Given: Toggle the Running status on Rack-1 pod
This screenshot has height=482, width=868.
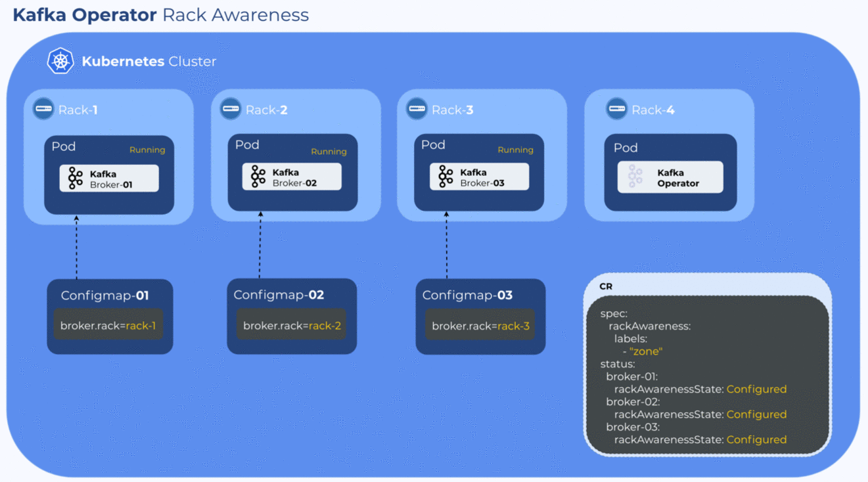Looking at the screenshot, I should click(x=147, y=149).
